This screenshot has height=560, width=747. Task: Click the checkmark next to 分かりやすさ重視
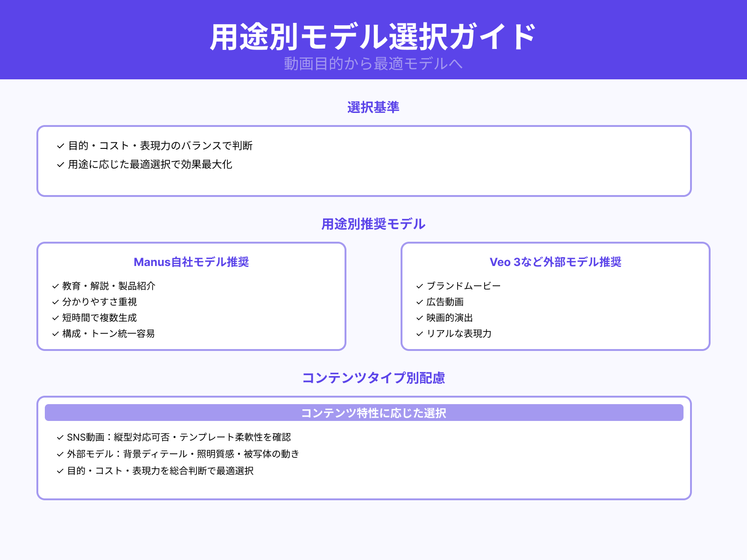[x=54, y=302]
